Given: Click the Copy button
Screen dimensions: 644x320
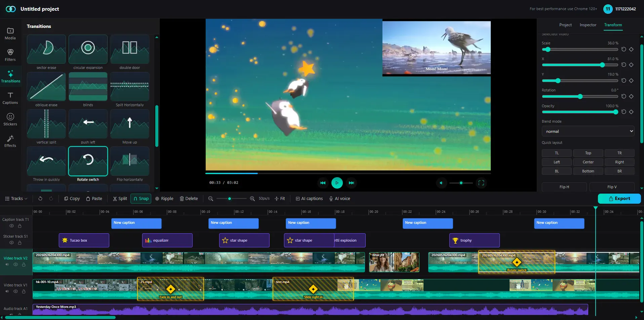Looking at the screenshot, I should [x=72, y=199].
